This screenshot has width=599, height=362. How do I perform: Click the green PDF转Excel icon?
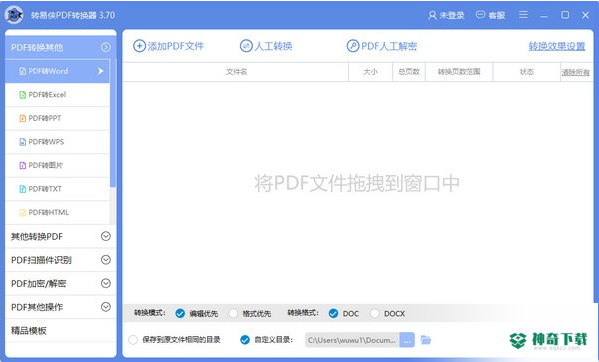pos(23,95)
